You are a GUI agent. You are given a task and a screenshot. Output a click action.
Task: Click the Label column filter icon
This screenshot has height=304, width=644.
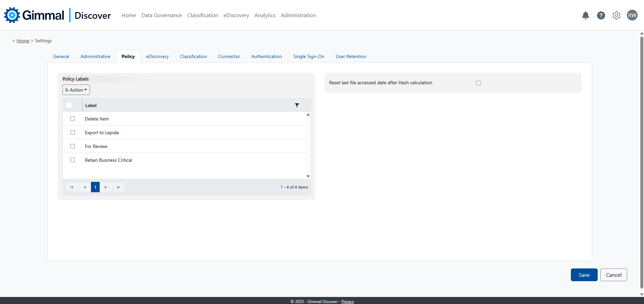[297, 105]
